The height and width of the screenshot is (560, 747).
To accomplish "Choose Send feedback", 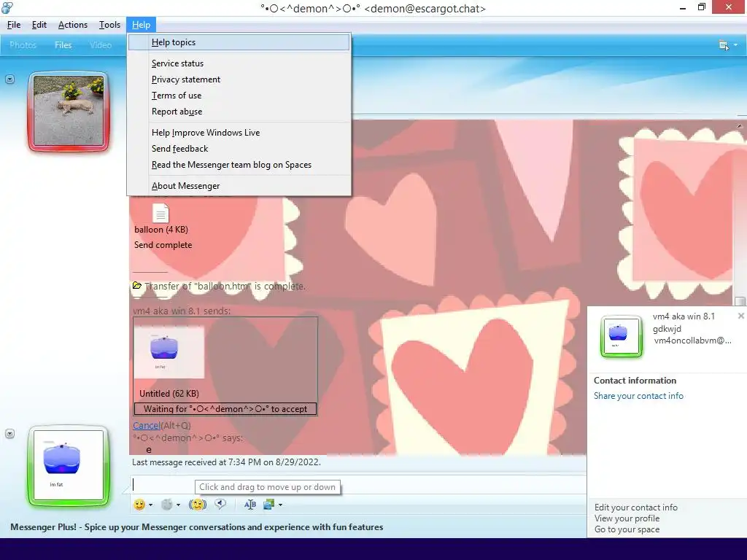I will [239, 149].
